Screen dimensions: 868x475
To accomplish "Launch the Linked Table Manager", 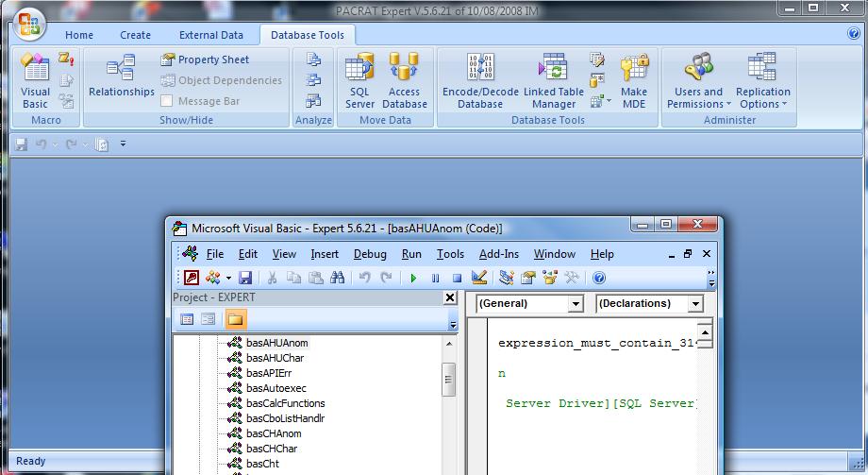I will (x=554, y=80).
